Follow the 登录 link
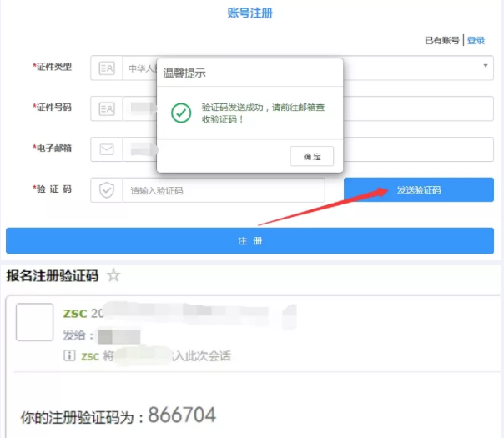This screenshot has height=438, width=504. pos(476,40)
